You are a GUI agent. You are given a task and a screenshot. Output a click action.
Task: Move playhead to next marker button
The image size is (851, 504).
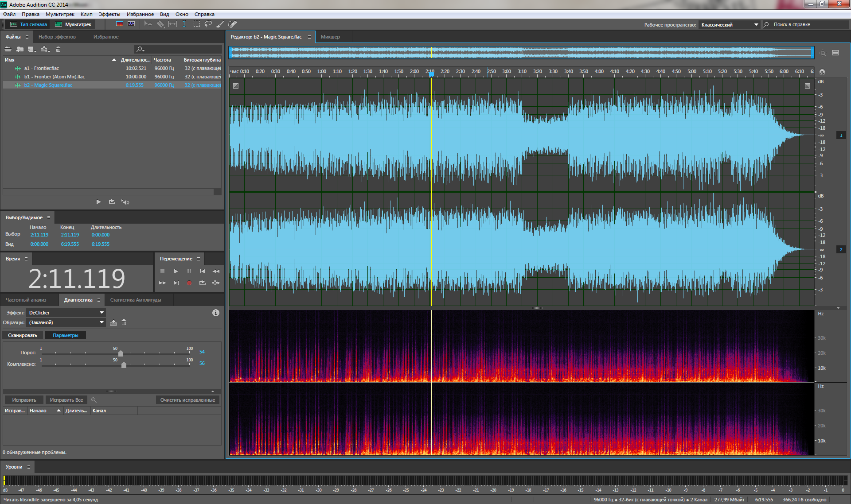[x=176, y=283]
